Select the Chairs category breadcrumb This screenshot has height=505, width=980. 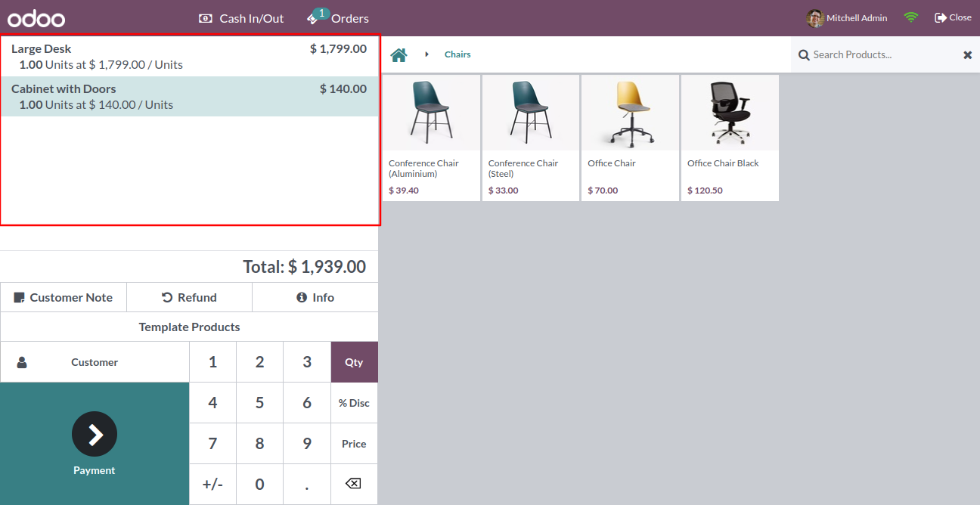[457, 54]
